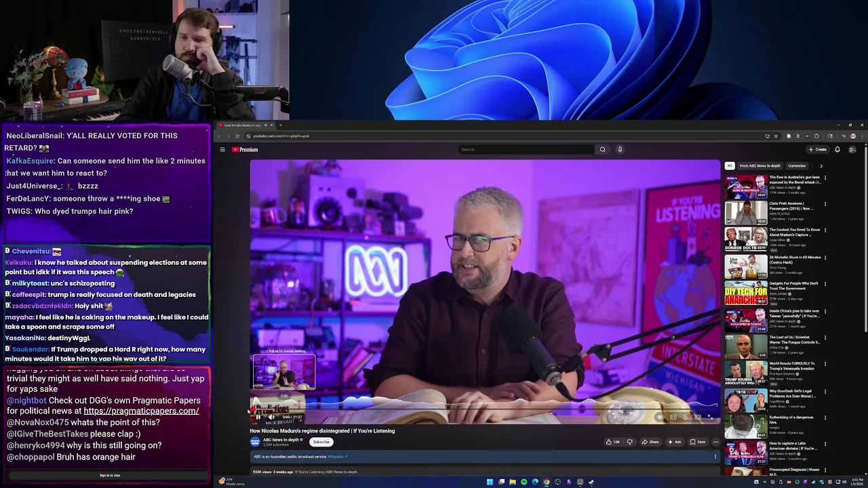Open options for Maduro's Capture context video
The height and width of the screenshot is (488, 868).
[x=825, y=230]
